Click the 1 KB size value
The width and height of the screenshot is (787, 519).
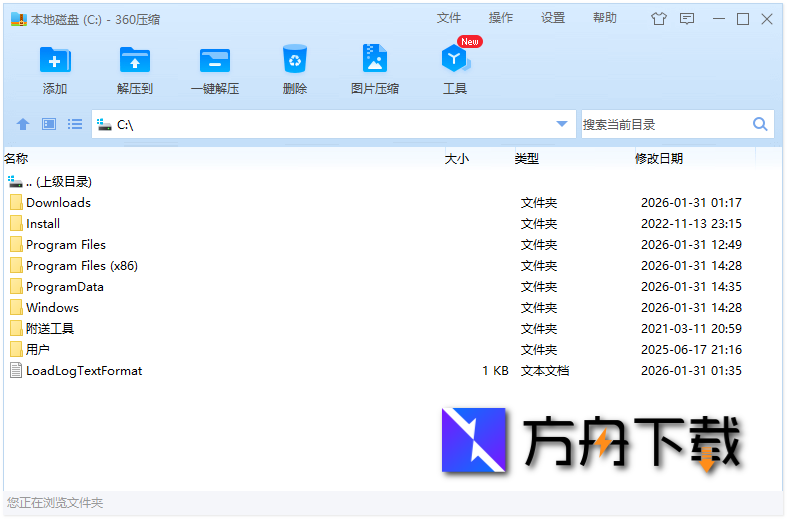pyautogui.click(x=495, y=370)
